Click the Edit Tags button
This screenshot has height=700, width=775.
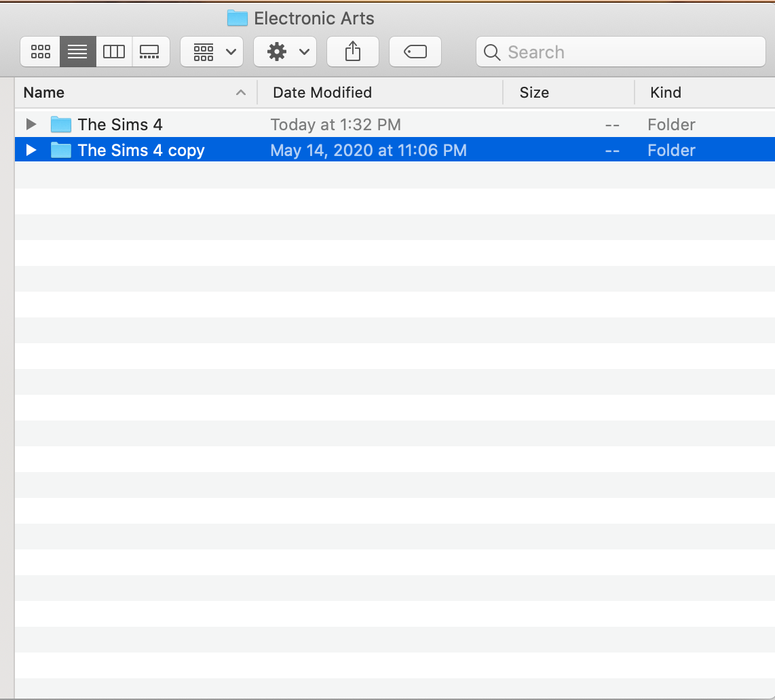[x=415, y=52]
